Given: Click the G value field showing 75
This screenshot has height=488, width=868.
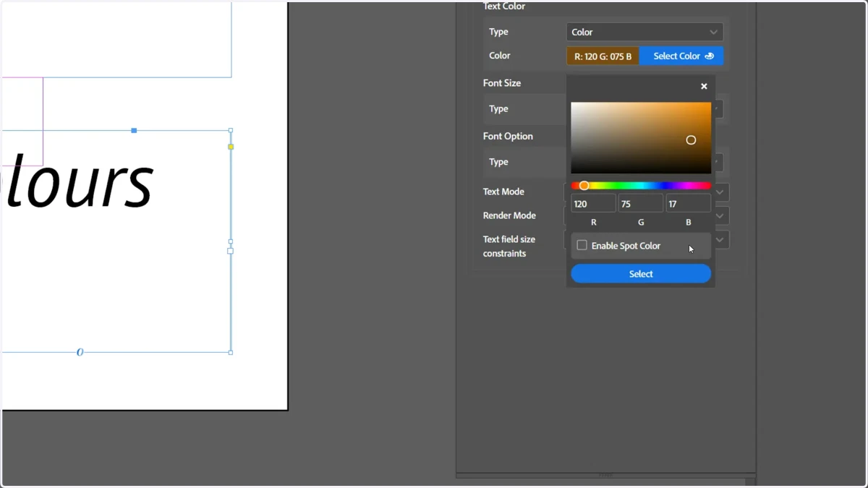Looking at the screenshot, I should click(x=640, y=204).
